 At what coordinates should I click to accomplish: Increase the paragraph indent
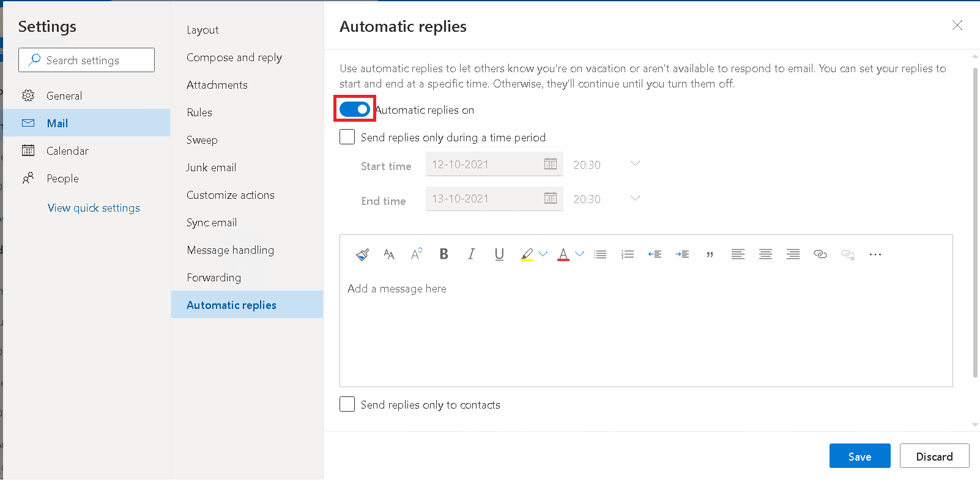click(682, 254)
